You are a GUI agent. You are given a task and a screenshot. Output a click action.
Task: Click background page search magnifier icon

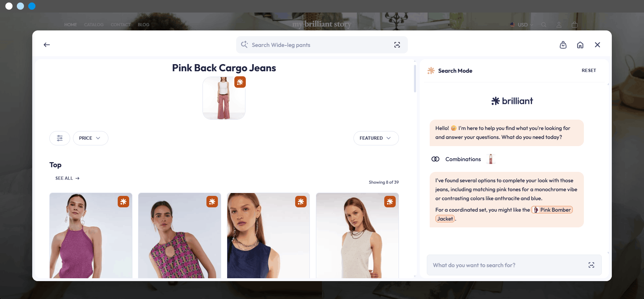coord(544,25)
